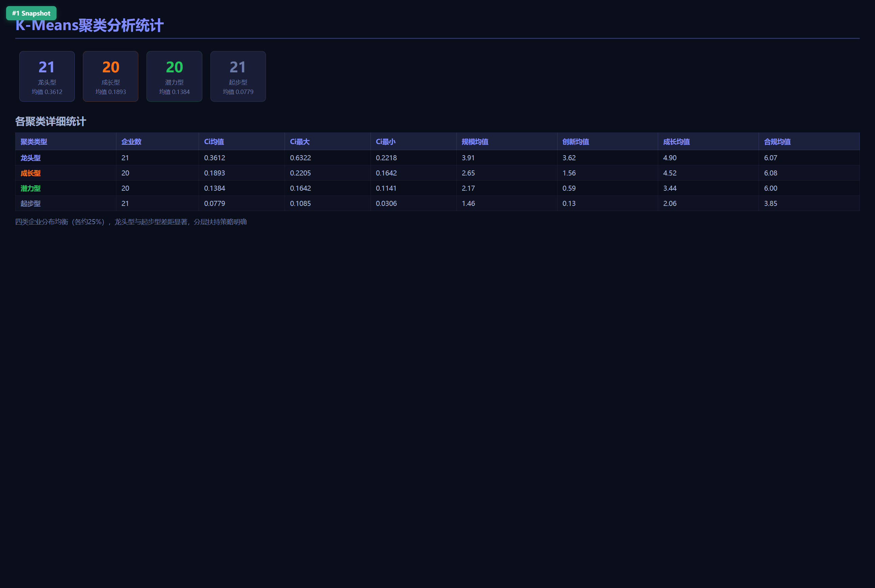This screenshot has height=588, width=875.
Task: Click the K-Means聚类分析统计 page title
Action: pyautogui.click(x=89, y=25)
